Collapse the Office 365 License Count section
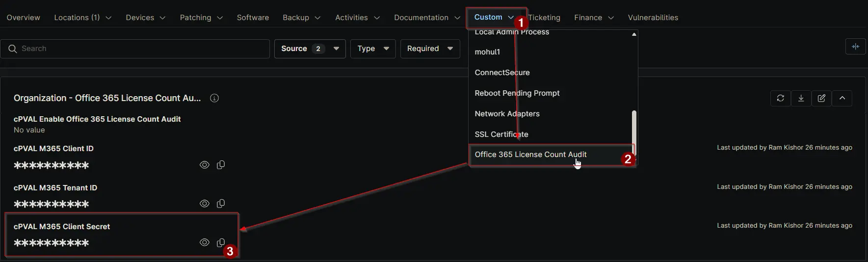The height and width of the screenshot is (262, 868). tap(842, 98)
